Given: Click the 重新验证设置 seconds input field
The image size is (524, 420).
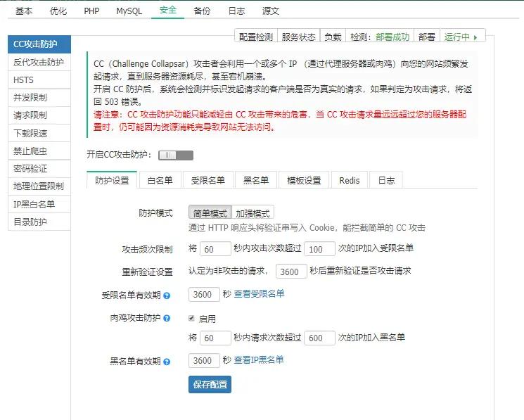Looking at the screenshot, I should point(290,272).
